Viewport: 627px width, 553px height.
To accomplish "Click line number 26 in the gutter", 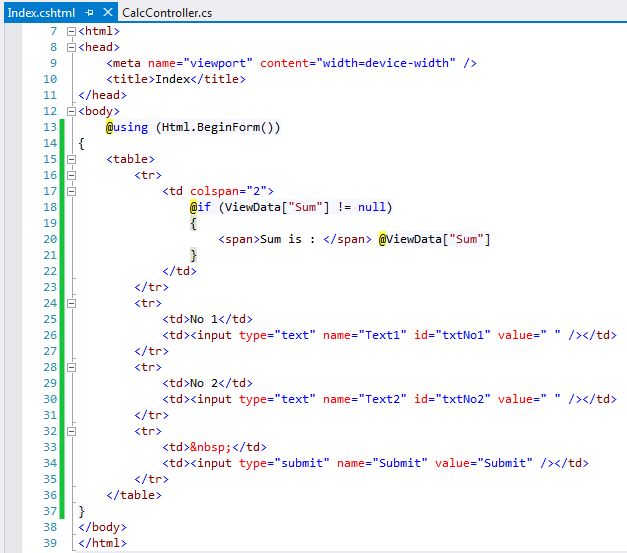I will pos(50,335).
